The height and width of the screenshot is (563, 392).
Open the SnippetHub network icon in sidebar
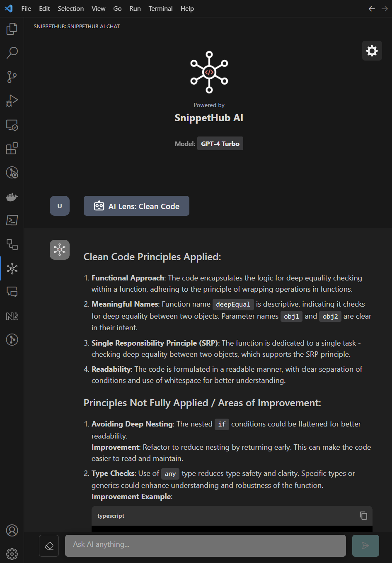pyautogui.click(x=12, y=268)
